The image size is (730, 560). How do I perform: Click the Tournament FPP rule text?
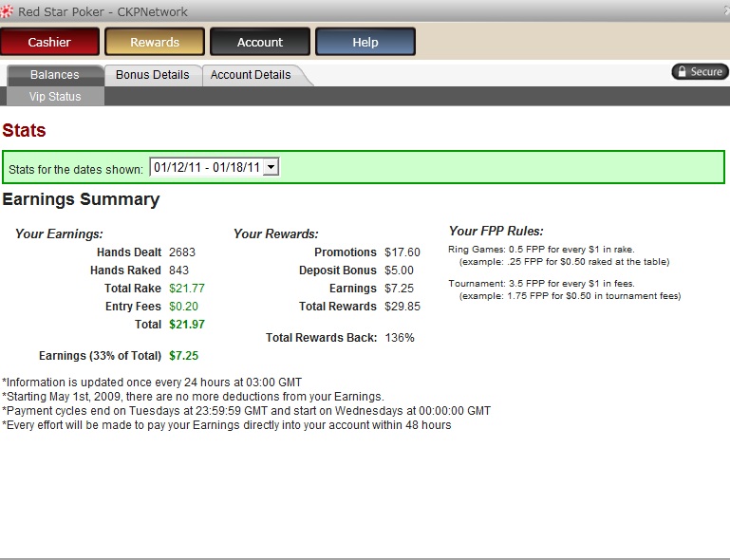click(541, 284)
